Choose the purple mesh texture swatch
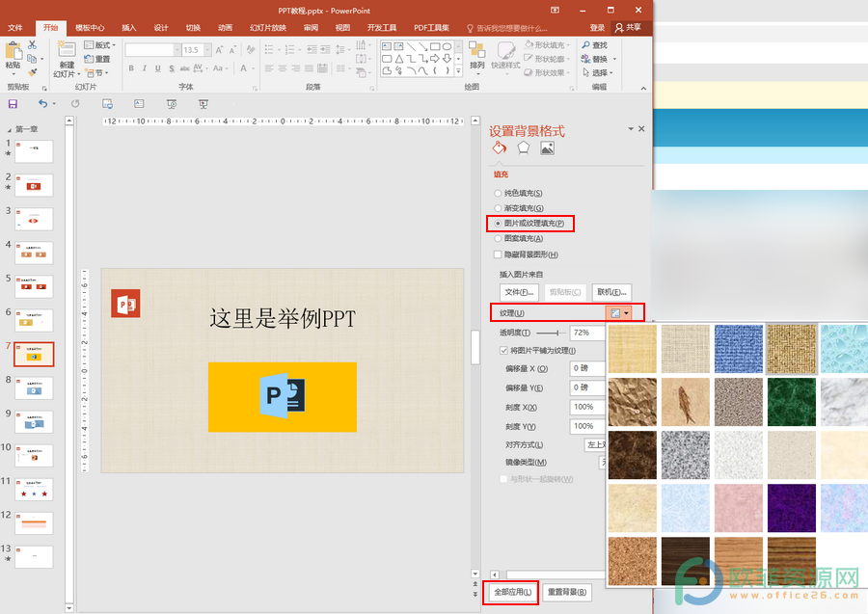 click(792, 508)
